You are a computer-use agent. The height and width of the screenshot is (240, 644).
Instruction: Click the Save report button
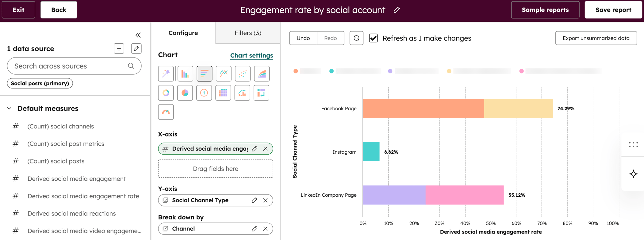pyautogui.click(x=613, y=10)
